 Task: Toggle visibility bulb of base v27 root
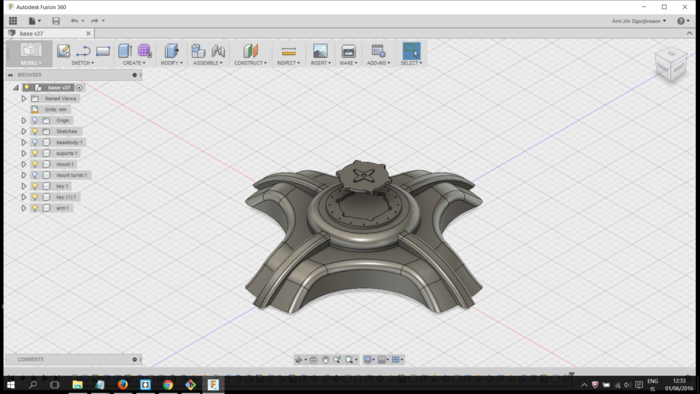(x=27, y=87)
